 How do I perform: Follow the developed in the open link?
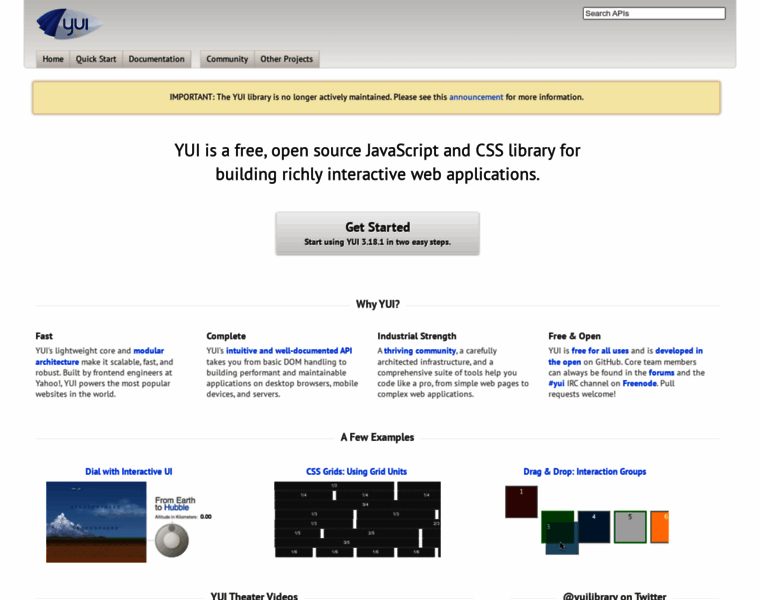[x=625, y=356]
